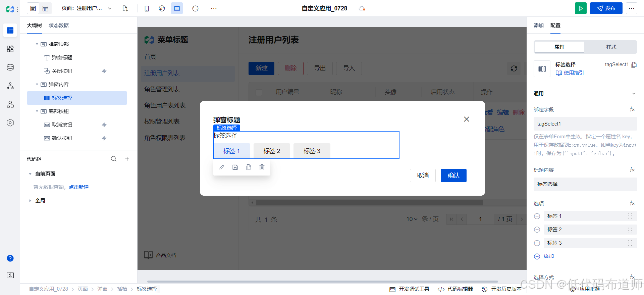
Task: Click the duplicate icon in component toolbar
Action: pos(249,167)
